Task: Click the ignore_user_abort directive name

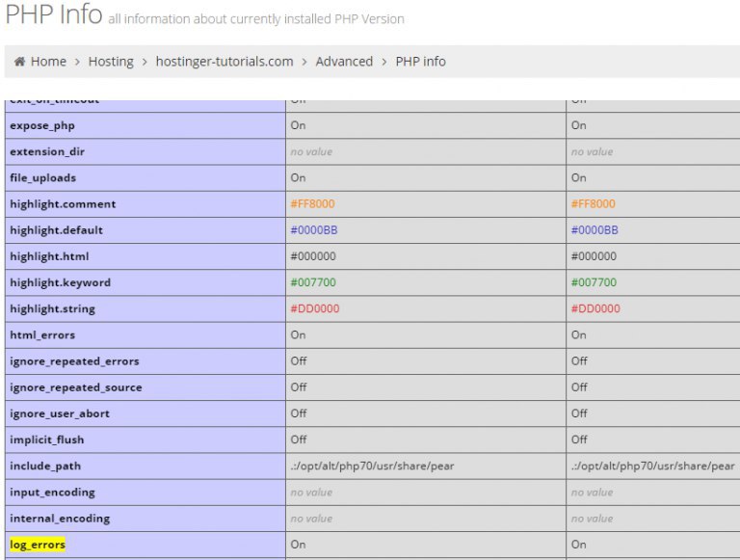Action: 60,413
